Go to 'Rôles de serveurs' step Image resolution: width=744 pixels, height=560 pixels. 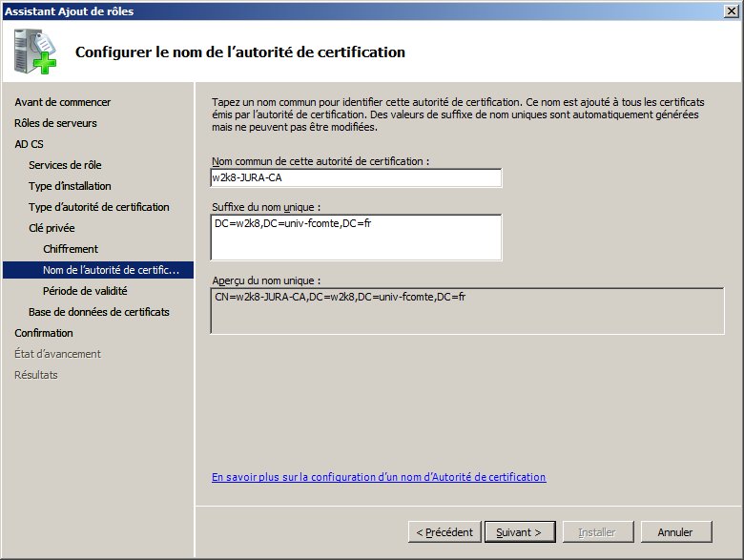click(55, 123)
